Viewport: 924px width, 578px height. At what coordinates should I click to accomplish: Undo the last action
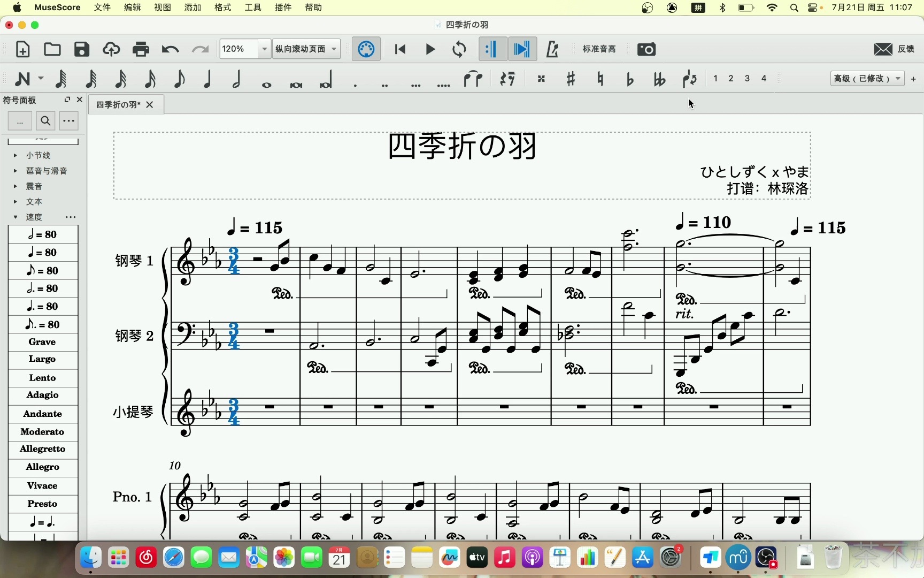coord(170,50)
